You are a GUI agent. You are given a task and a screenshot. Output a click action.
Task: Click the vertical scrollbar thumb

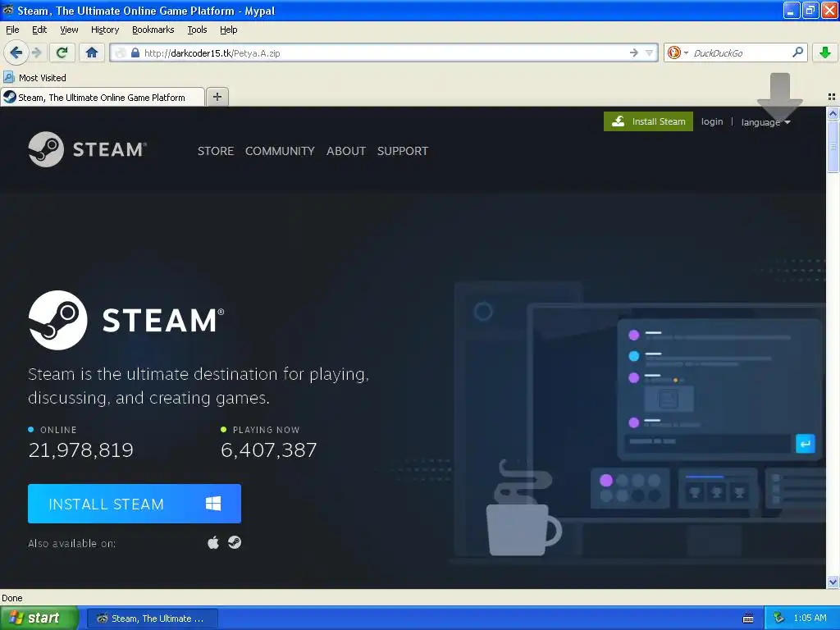(x=833, y=146)
